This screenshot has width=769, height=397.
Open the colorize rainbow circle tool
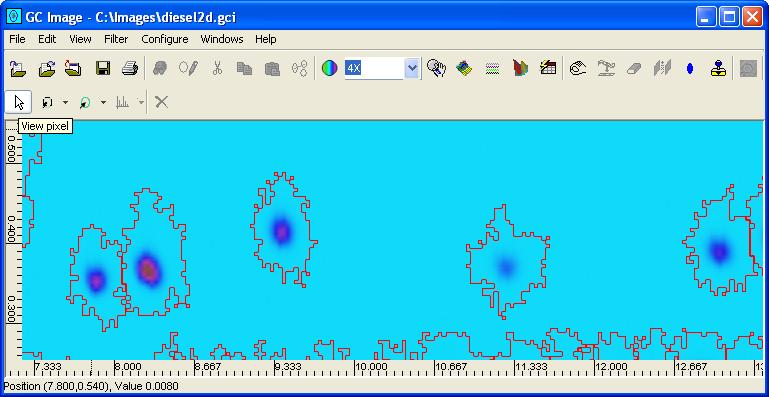click(x=330, y=68)
